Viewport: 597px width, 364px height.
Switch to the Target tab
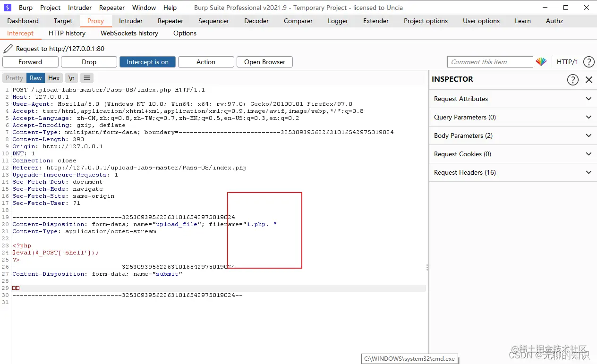pyautogui.click(x=63, y=21)
